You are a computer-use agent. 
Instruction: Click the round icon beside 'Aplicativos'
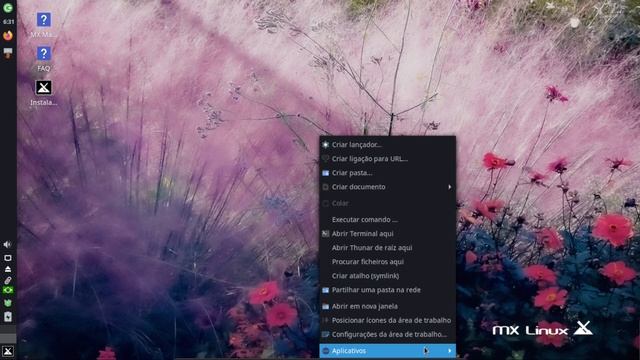(325, 351)
